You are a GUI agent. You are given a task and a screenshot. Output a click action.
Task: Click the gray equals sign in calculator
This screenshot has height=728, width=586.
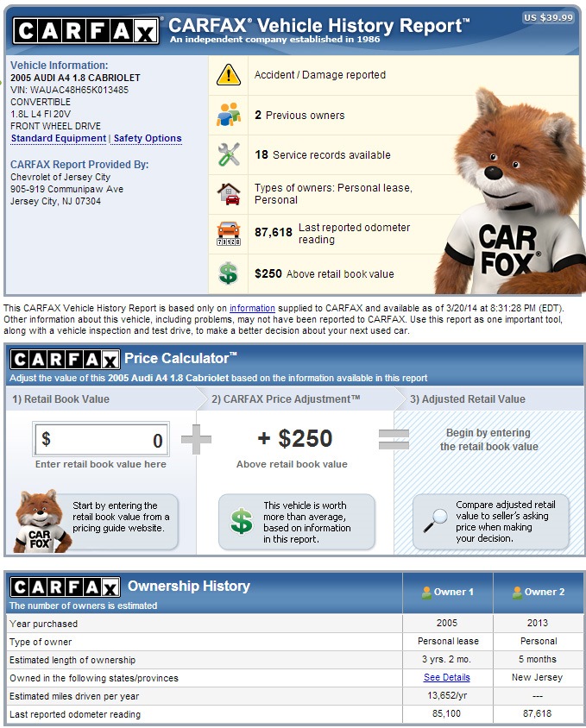(394, 439)
